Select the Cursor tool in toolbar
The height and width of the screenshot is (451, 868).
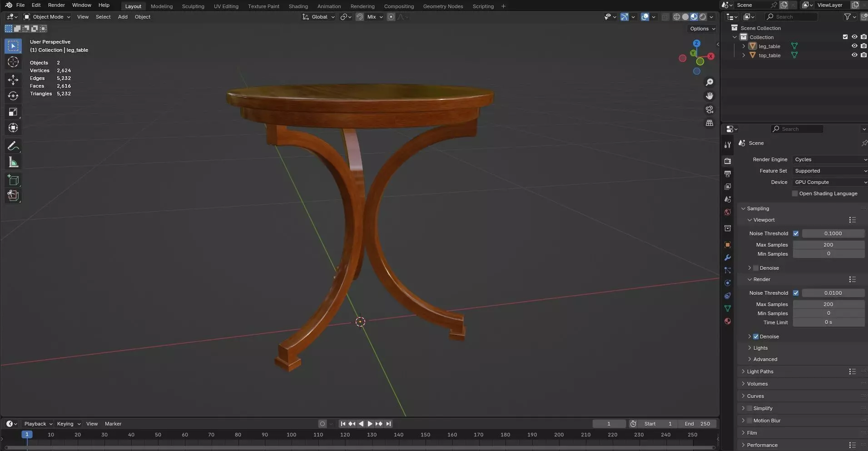(x=13, y=62)
